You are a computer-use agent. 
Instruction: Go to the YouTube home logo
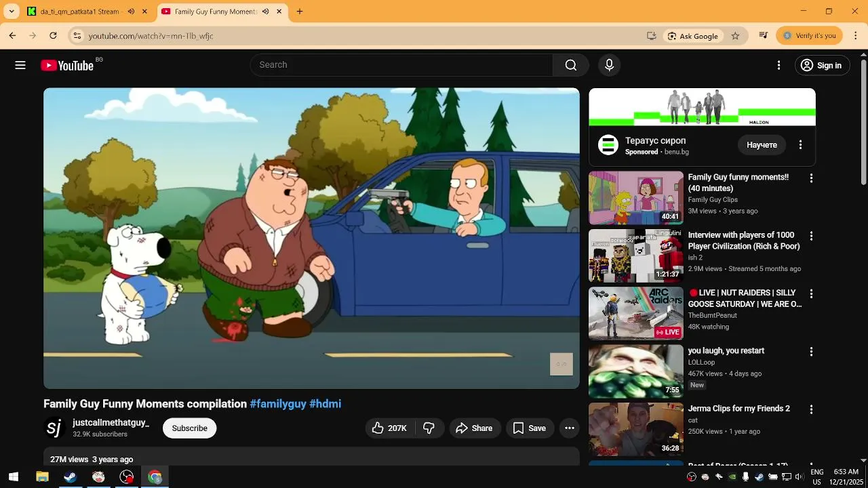click(67, 65)
